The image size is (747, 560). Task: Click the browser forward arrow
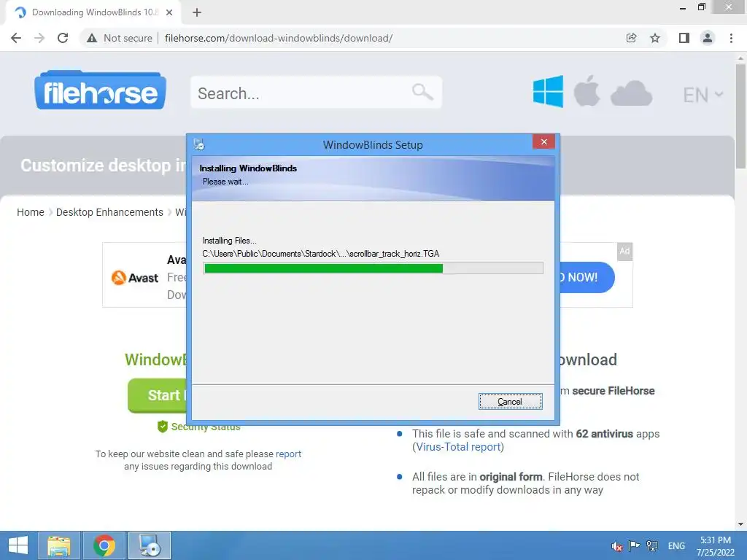point(39,38)
